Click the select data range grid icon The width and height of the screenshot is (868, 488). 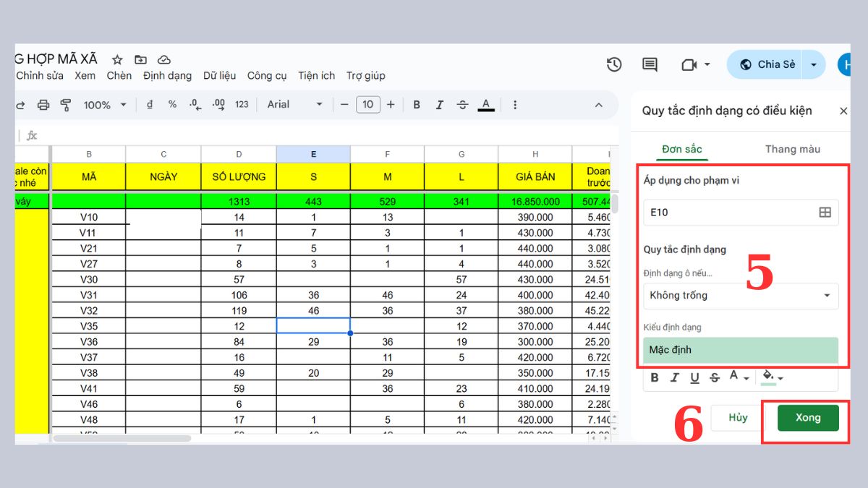point(825,213)
